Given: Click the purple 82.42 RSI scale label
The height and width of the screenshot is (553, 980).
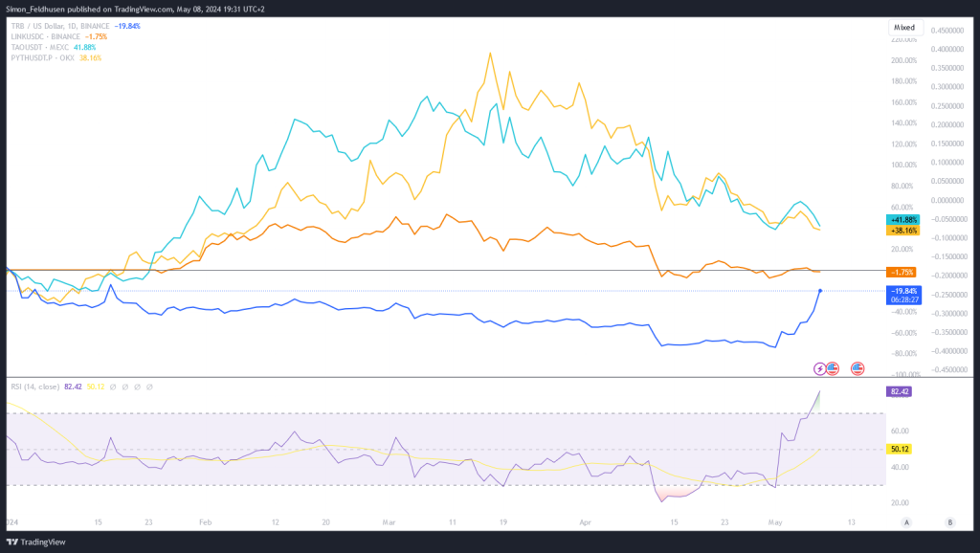Looking at the screenshot, I should [x=899, y=391].
